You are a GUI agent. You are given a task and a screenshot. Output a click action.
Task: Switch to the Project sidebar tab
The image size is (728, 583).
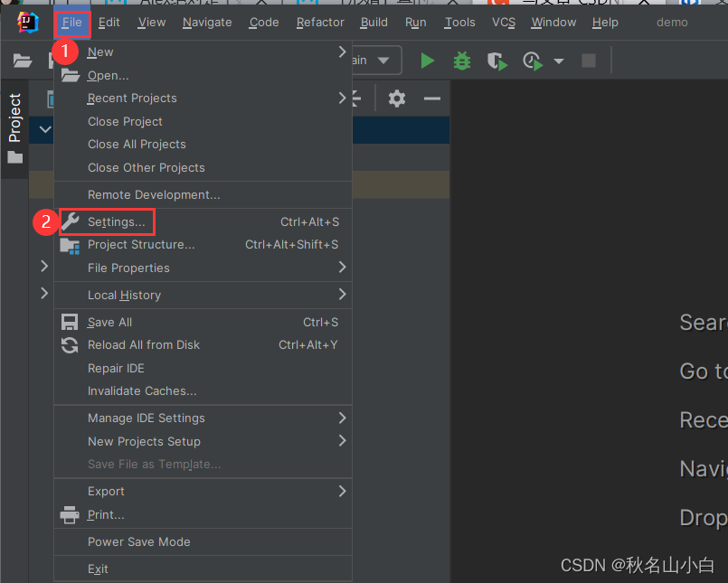pyautogui.click(x=14, y=116)
